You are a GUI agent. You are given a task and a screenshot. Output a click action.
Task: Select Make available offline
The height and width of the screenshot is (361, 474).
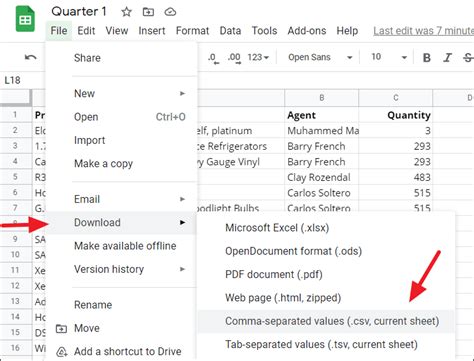click(x=121, y=246)
